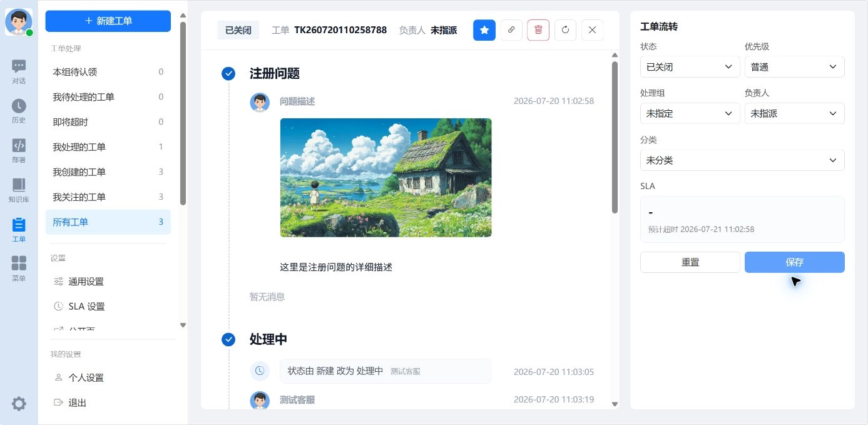Select 我创建的工单 list
Screen dimensions: 868x425
click(x=108, y=172)
